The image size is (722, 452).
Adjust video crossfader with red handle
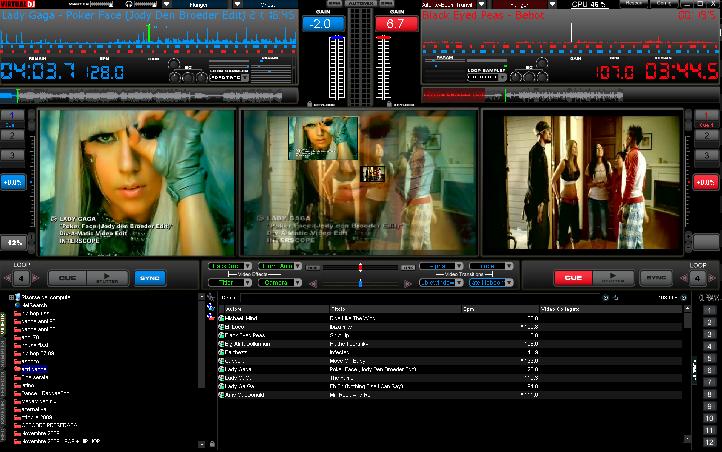coord(360,267)
